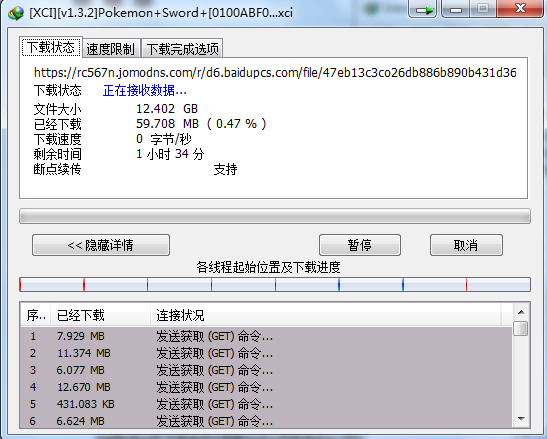547x439 pixels.
Task: Switch to the 下载状态 tab
Action: click(x=51, y=47)
